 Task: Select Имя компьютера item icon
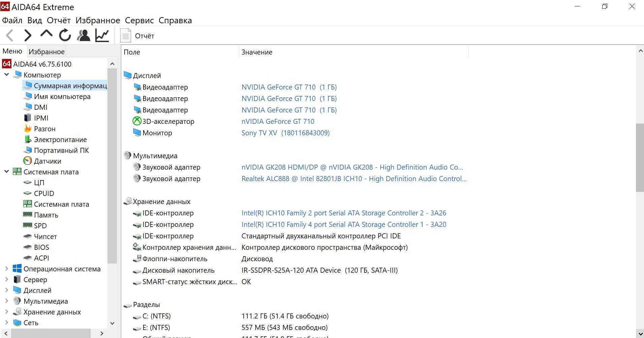28,96
